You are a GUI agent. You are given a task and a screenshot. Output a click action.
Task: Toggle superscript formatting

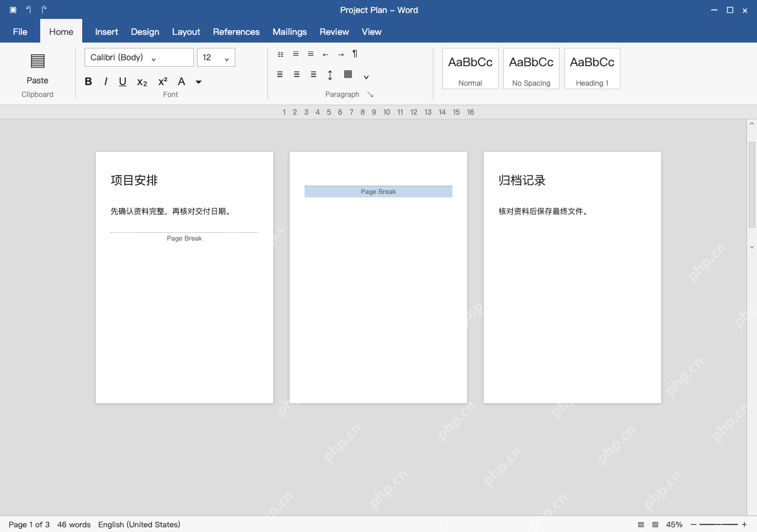tap(163, 81)
